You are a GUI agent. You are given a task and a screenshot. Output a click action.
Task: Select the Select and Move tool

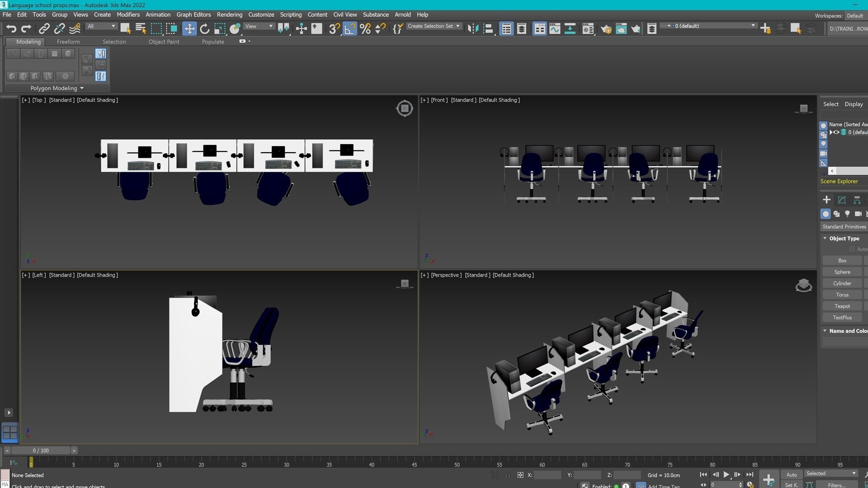point(189,28)
